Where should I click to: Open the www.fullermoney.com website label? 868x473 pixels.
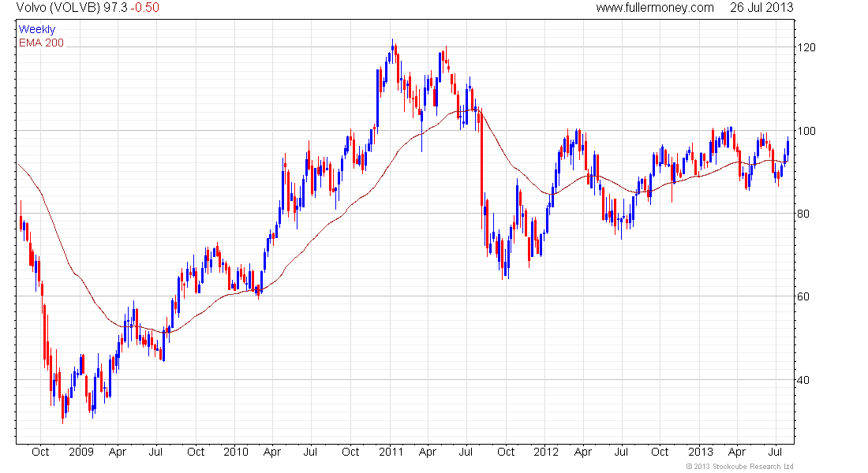tap(655, 8)
